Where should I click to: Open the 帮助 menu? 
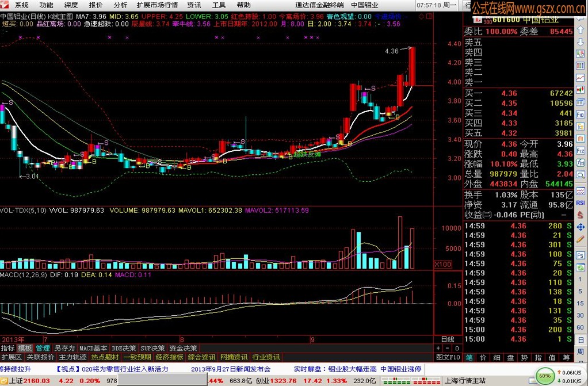tap(243, 5)
